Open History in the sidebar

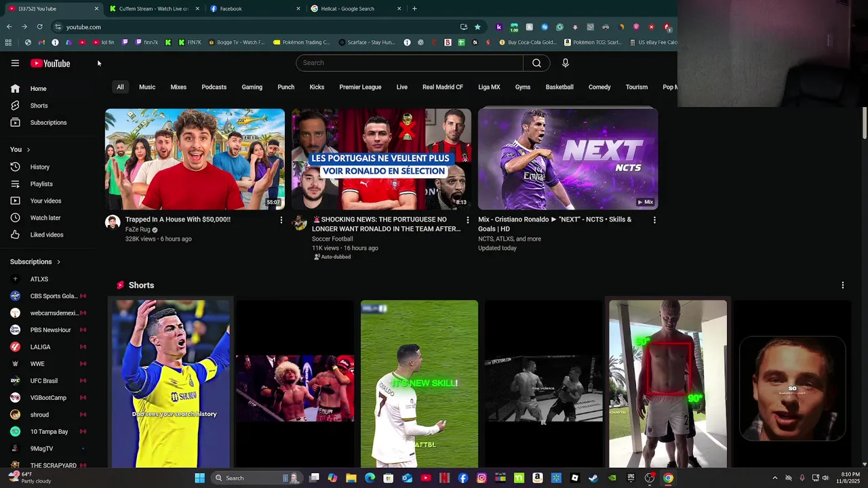pos(50,167)
